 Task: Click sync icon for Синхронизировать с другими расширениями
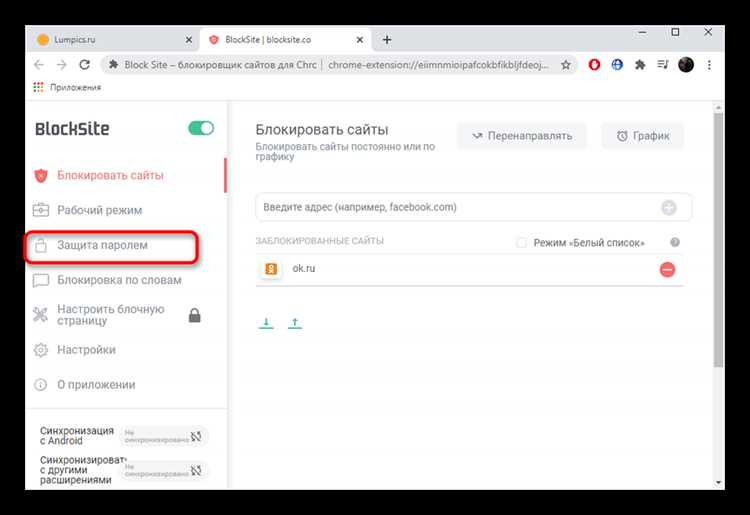pos(196,470)
